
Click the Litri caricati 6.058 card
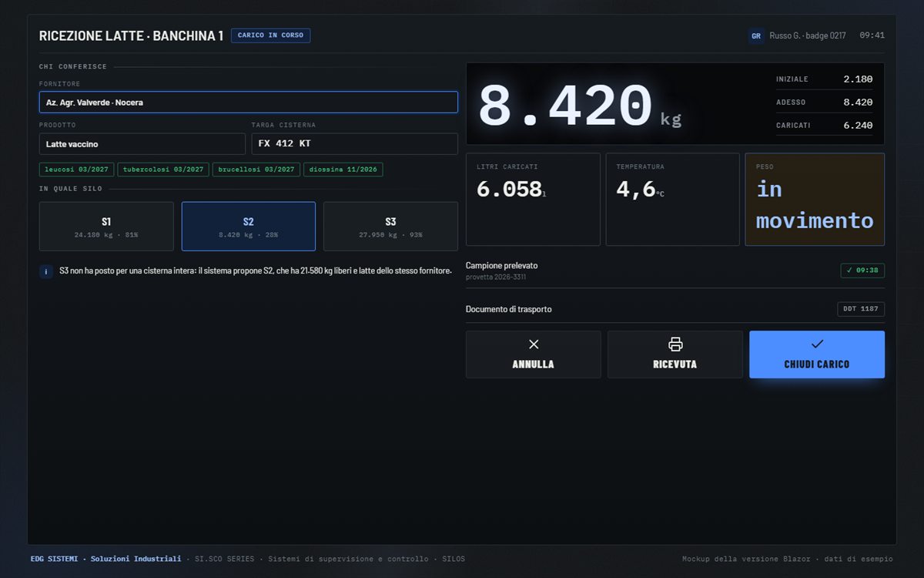click(533, 200)
